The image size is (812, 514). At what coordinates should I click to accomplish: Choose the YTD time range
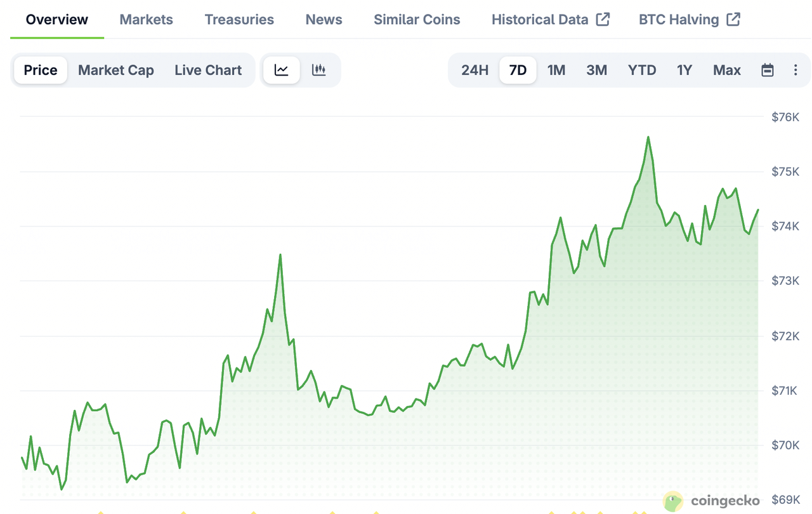click(x=642, y=70)
